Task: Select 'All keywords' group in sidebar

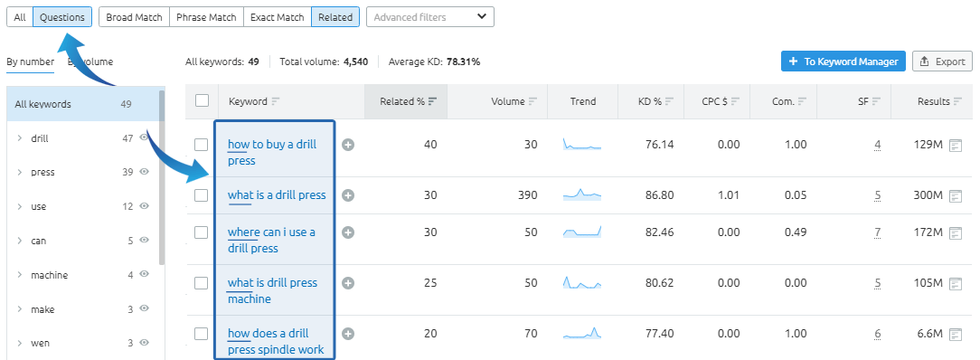Action: 83,104
